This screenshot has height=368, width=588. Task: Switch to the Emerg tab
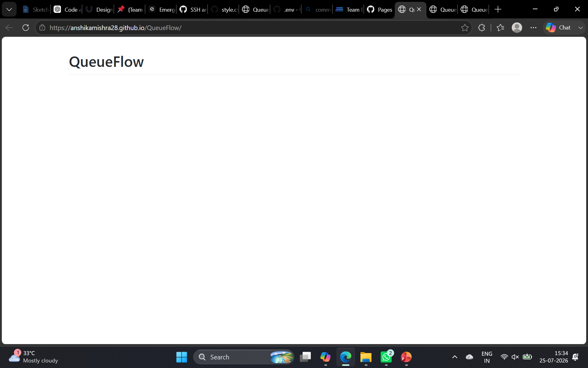coord(161,10)
